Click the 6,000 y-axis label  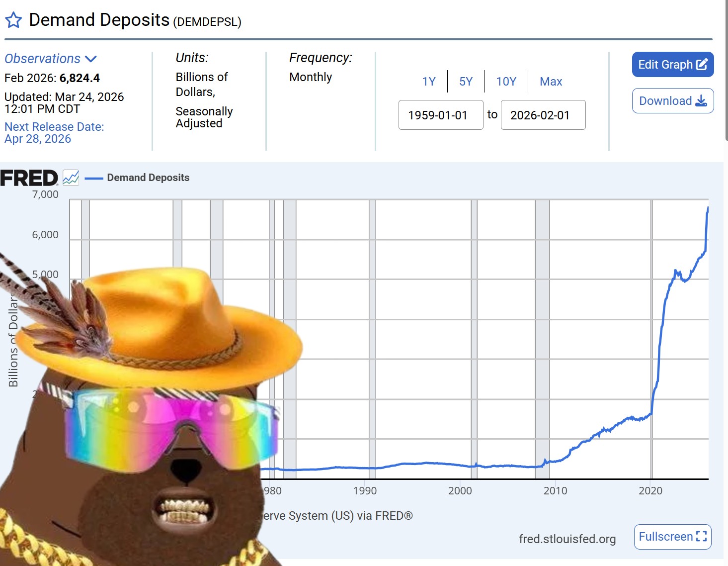(45, 235)
